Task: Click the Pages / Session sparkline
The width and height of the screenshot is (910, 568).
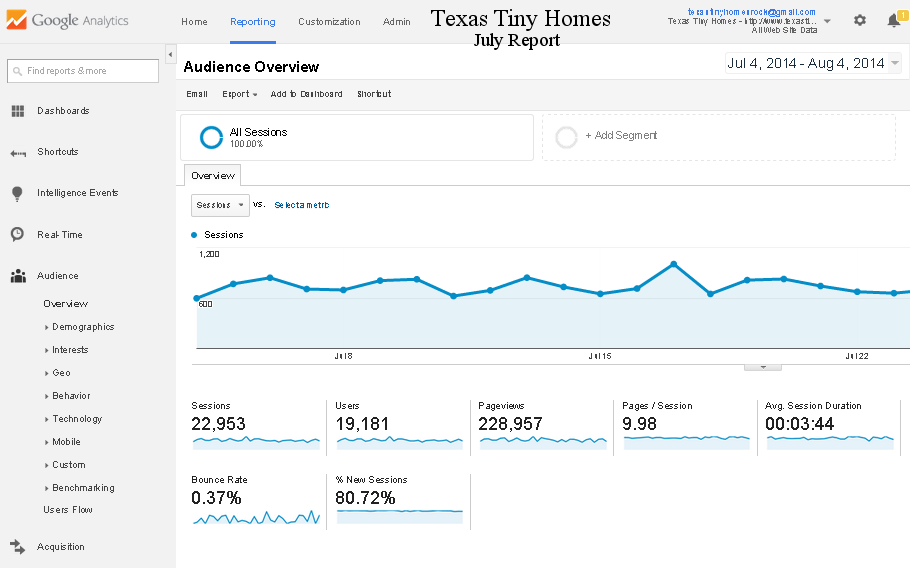Action: [x=687, y=442]
